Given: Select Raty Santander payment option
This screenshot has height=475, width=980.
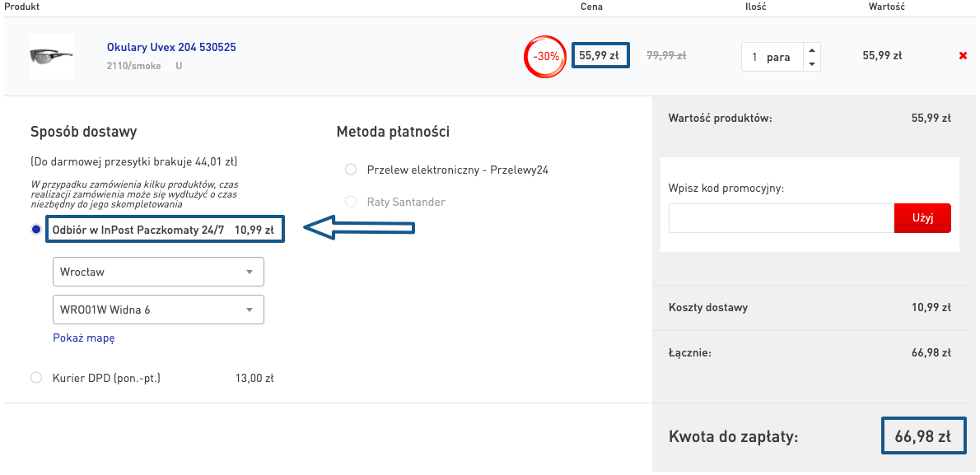Looking at the screenshot, I should pos(351,202).
